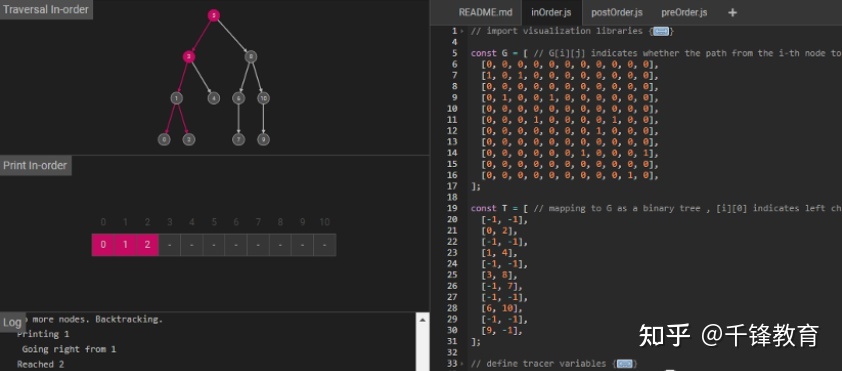Viewport: 842px width, 371px height.
Task: Click line number 19 in editor gutter
Action: pos(452,208)
